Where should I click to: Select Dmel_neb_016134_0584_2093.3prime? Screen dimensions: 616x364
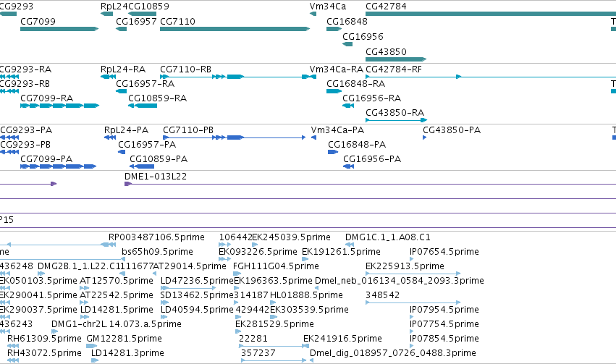400,281
